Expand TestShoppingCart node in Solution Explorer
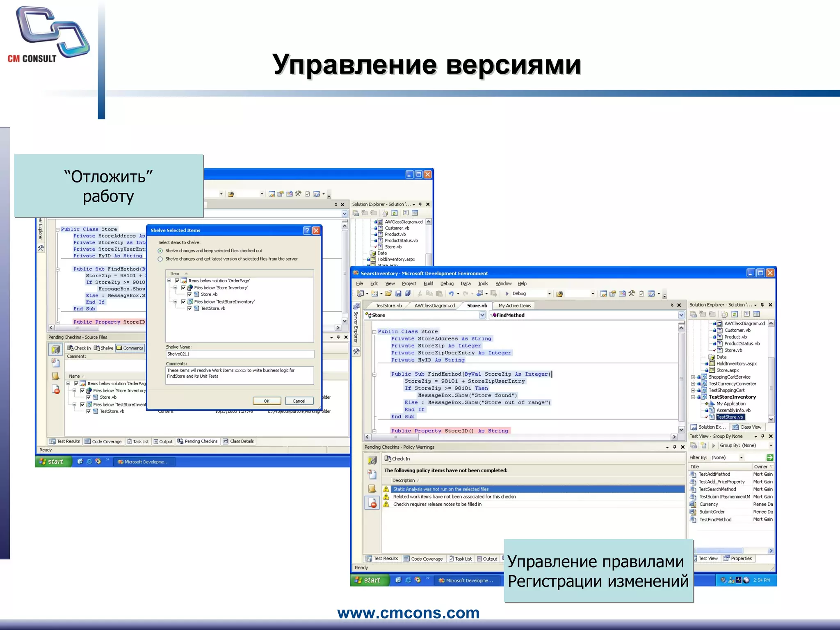The width and height of the screenshot is (840, 630). point(693,390)
